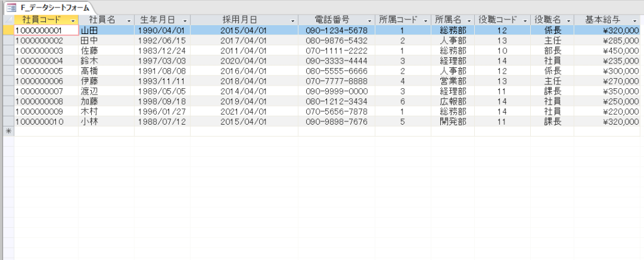The height and width of the screenshot is (260, 644).
Task: Click the select-all corner box of datasheet
Action: click(x=8, y=20)
